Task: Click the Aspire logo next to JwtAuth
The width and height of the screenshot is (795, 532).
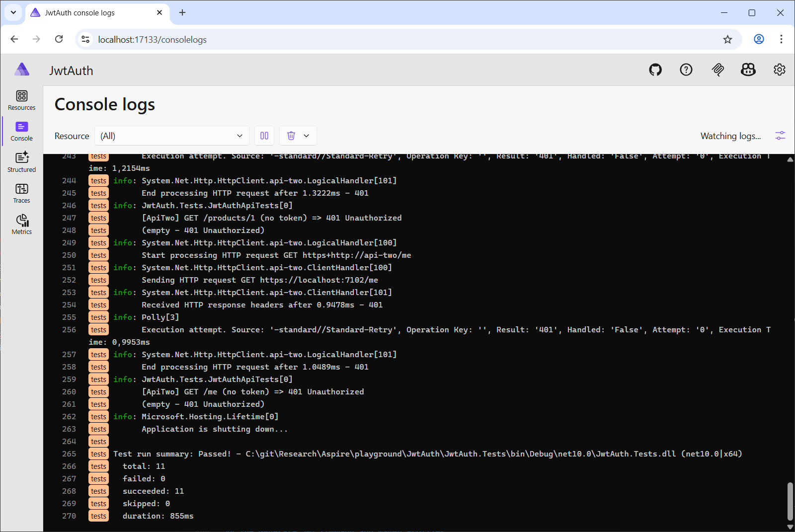Action: [22, 70]
